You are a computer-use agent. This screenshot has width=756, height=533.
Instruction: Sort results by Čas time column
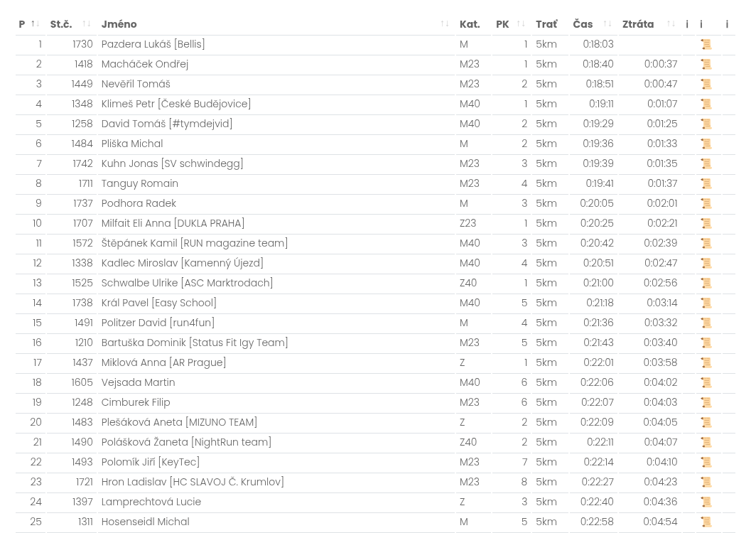[x=591, y=25]
